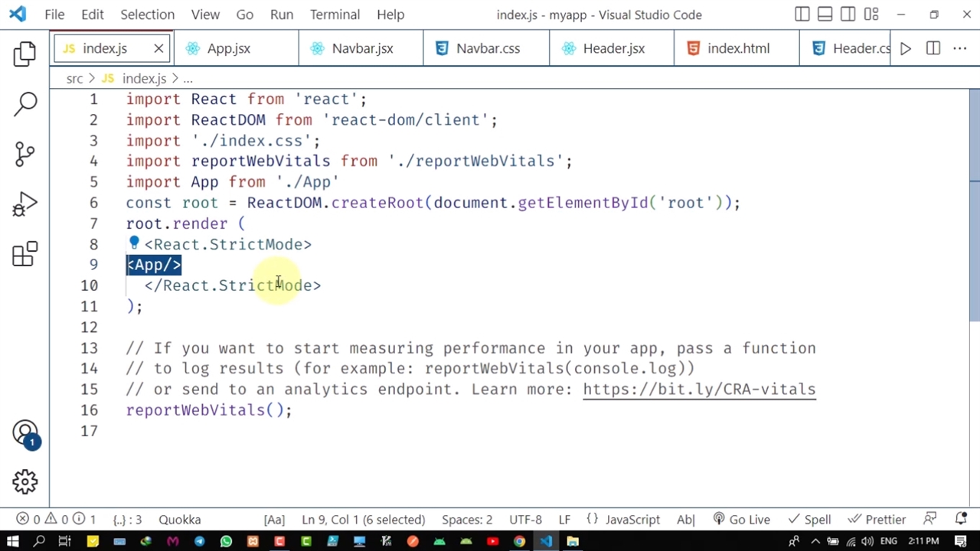
Task: Toggle the secondary sidebar layout button
Action: click(x=848, y=15)
